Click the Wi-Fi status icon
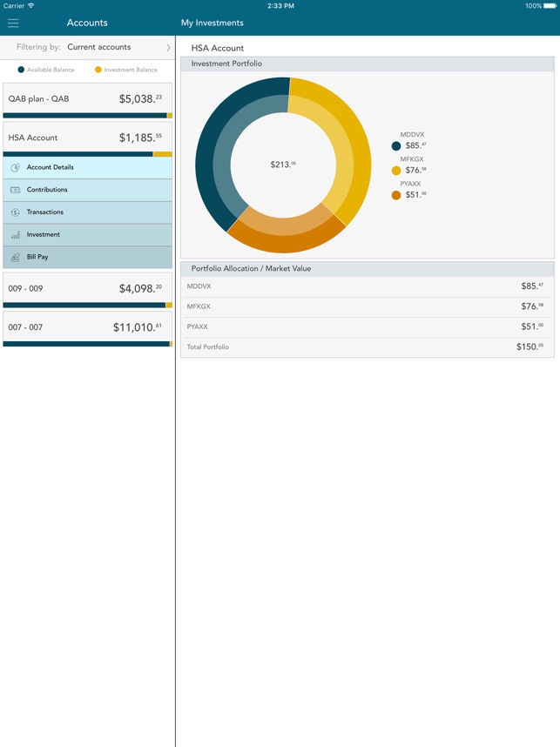This screenshot has height=747, width=560. [31, 6]
